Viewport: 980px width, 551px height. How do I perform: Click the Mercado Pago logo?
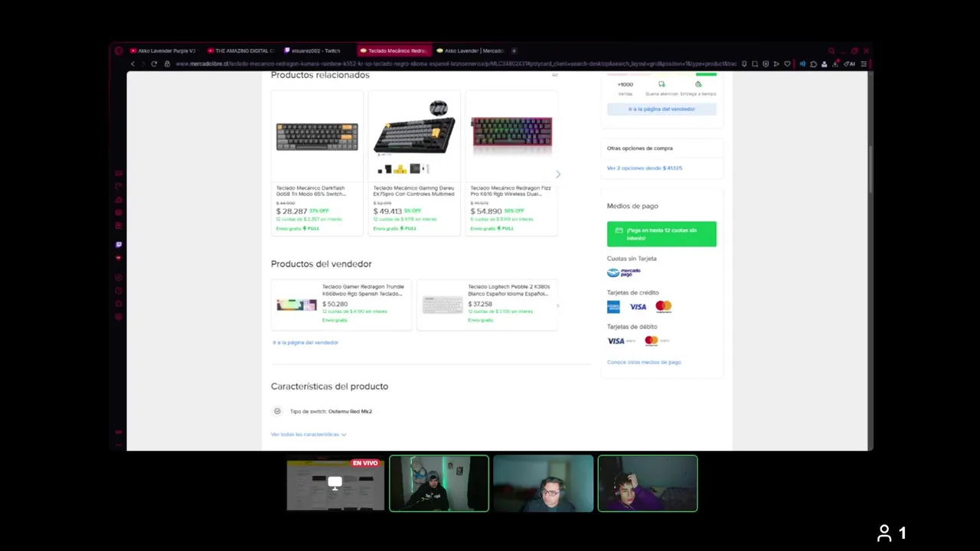click(x=623, y=272)
